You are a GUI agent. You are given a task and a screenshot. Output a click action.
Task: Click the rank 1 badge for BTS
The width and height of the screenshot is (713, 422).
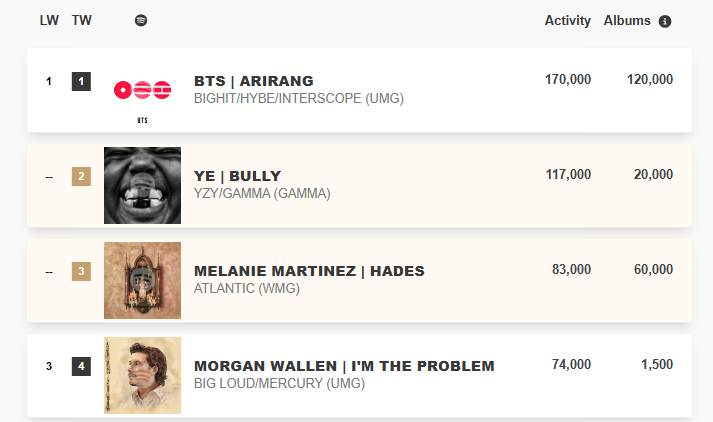(81, 82)
